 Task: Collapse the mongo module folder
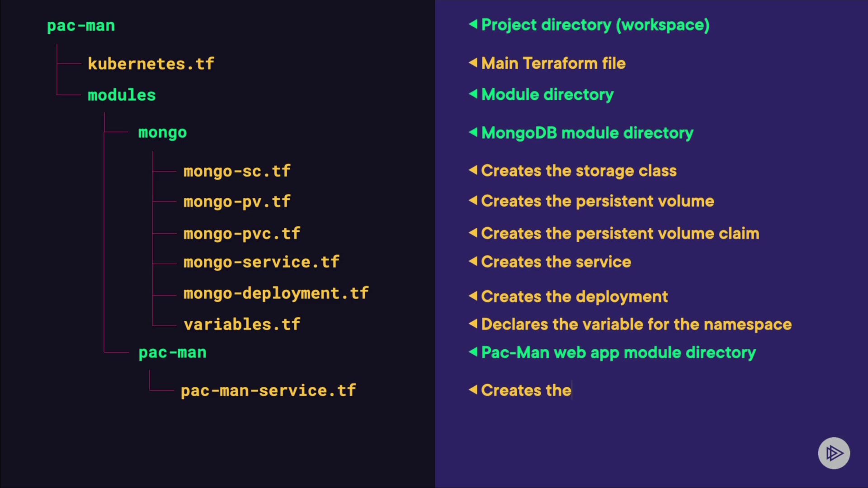coord(162,132)
